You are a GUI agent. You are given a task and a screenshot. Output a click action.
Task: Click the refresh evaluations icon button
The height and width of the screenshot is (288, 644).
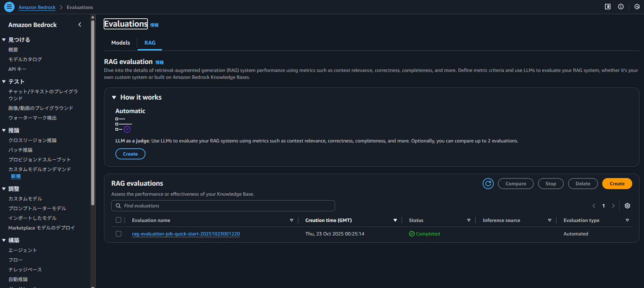pos(488,184)
